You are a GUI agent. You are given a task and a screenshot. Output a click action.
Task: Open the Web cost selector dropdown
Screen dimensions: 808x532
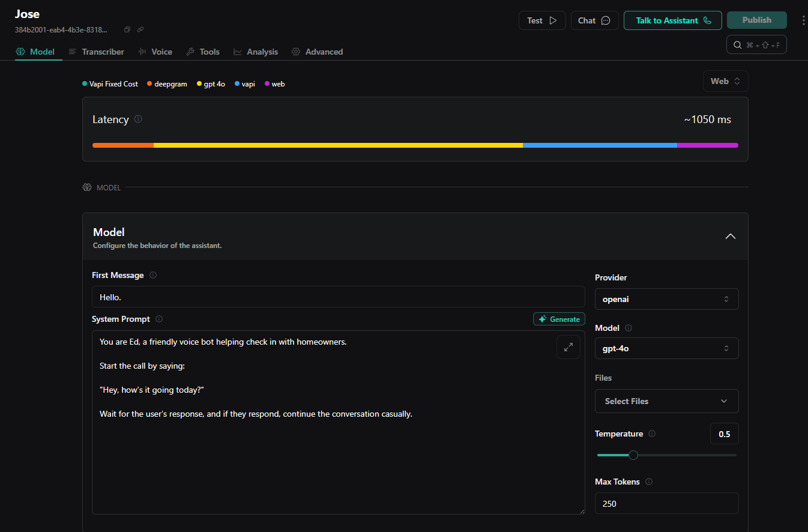tap(725, 81)
